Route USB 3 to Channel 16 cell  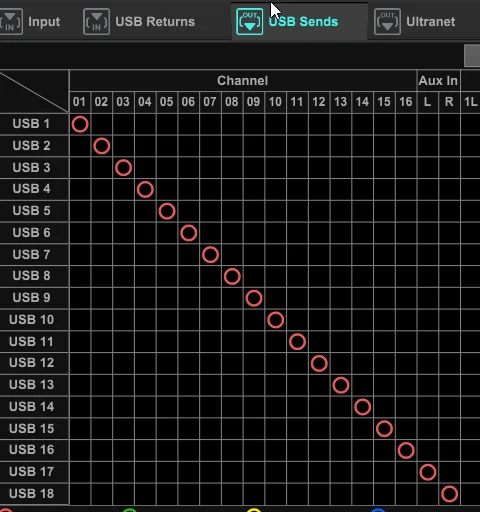406,168
